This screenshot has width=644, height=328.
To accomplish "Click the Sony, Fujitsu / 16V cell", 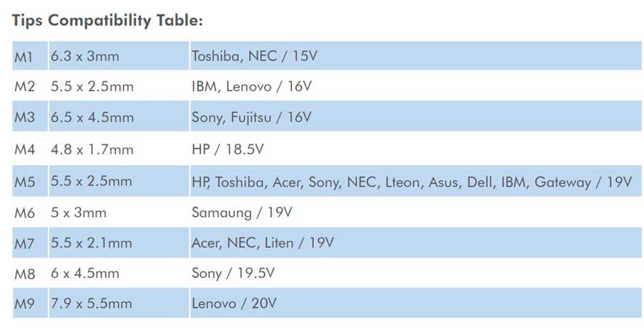I will (x=416, y=116).
